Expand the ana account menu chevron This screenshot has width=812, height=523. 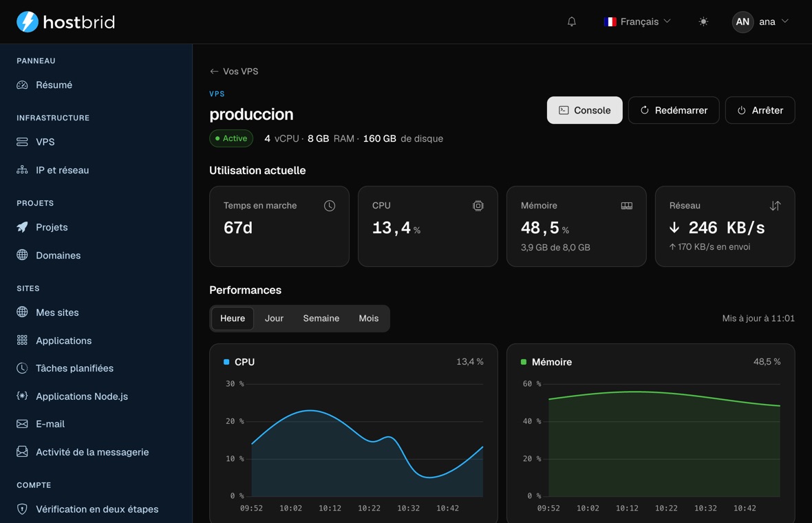(x=785, y=21)
